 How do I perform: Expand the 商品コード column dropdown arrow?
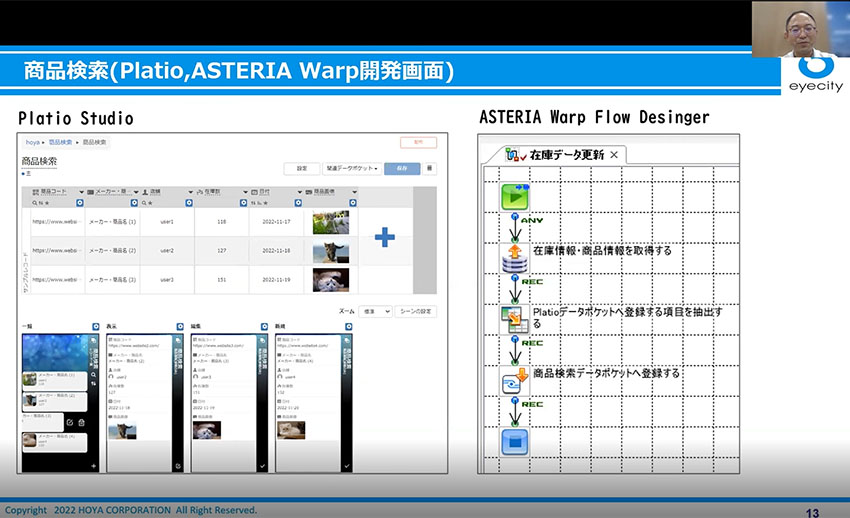coord(81,192)
